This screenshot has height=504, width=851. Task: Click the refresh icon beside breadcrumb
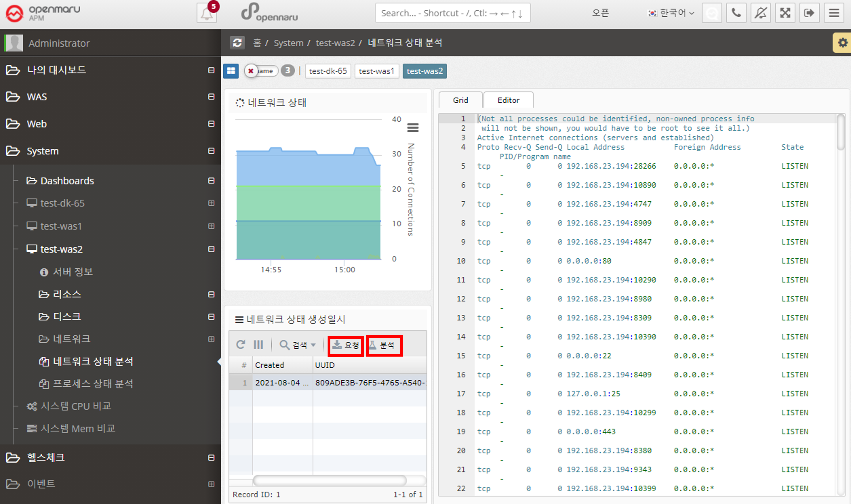(x=237, y=43)
